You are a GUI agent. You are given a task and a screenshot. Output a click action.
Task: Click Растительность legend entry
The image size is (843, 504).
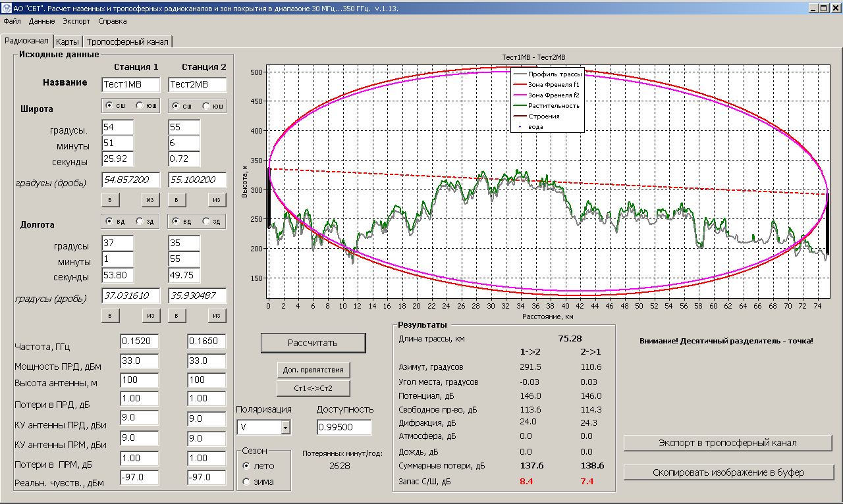pos(548,105)
